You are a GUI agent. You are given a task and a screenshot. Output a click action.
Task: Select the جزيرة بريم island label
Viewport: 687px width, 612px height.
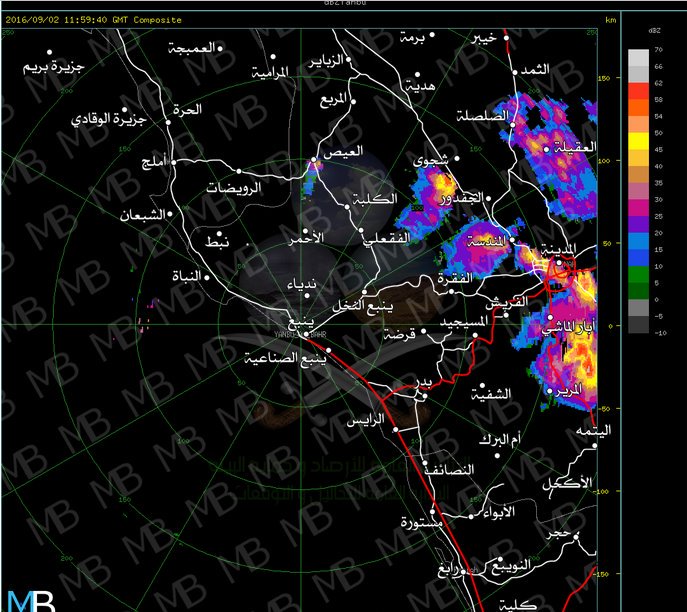click(x=53, y=67)
